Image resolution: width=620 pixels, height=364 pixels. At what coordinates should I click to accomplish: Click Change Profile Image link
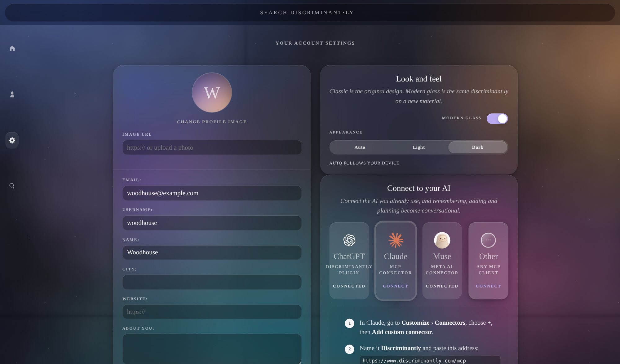click(212, 122)
